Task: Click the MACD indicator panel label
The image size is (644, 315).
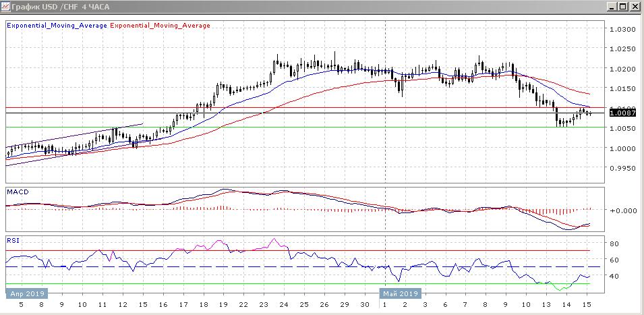Action: (x=17, y=192)
